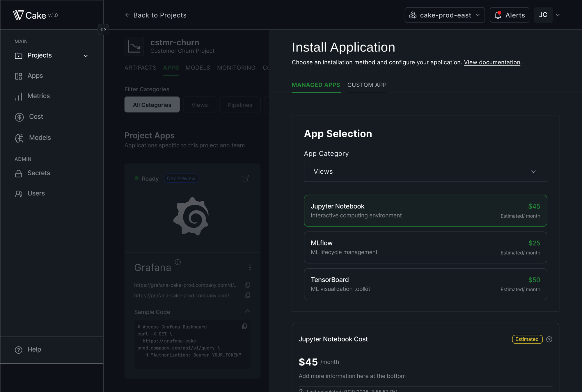The height and width of the screenshot is (392, 582).
Task: Select the Models icon in the sidebar
Action: [19, 138]
